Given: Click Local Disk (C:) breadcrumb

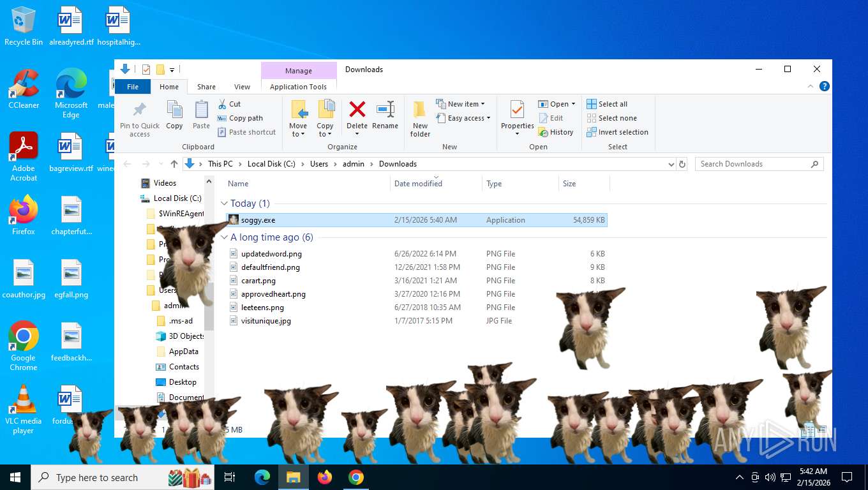Looking at the screenshot, I should tap(271, 164).
